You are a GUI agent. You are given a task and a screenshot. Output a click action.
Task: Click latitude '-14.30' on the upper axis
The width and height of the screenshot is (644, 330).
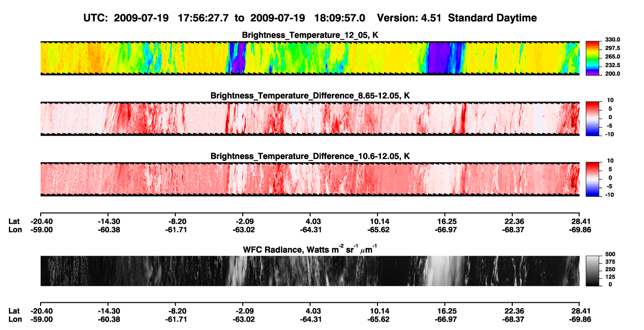(x=109, y=221)
